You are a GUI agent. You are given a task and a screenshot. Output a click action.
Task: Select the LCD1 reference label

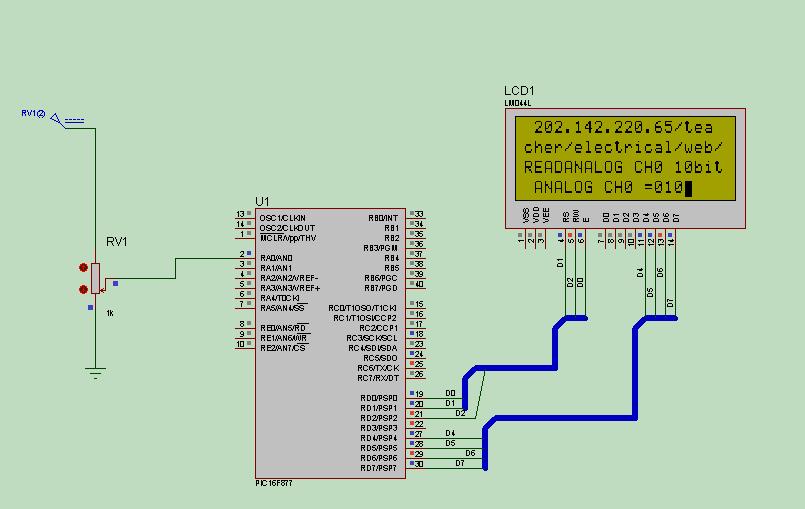(x=519, y=91)
